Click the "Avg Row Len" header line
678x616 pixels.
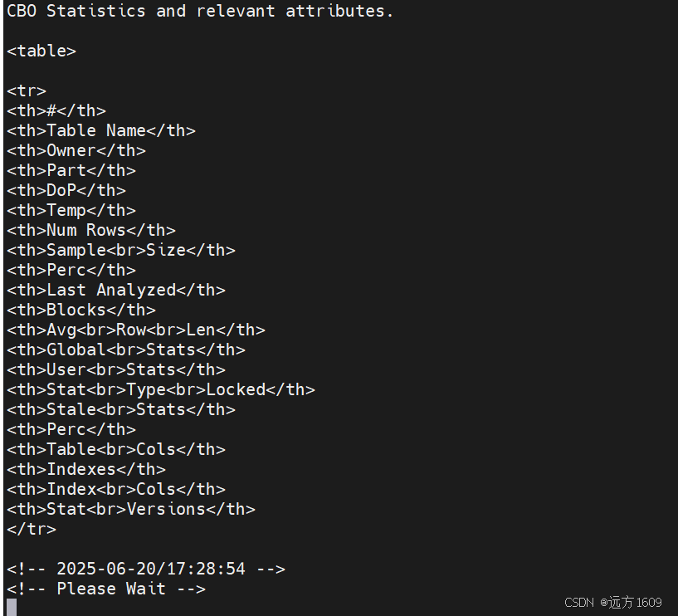coord(136,330)
